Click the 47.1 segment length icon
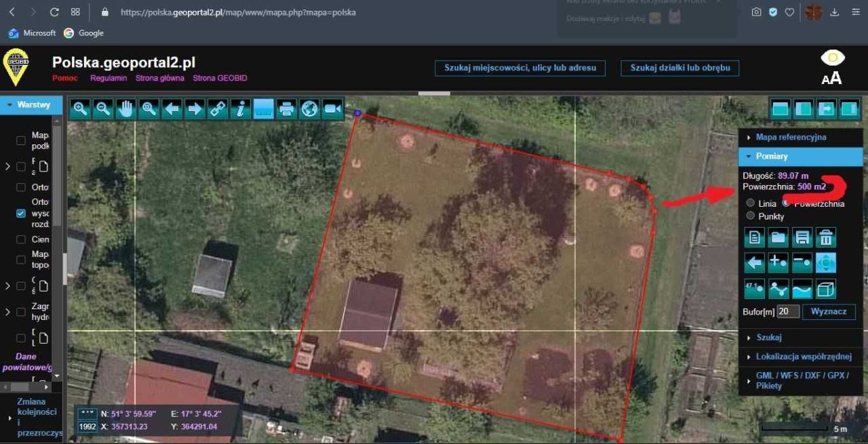The width and height of the screenshot is (868, 444). 755,289
